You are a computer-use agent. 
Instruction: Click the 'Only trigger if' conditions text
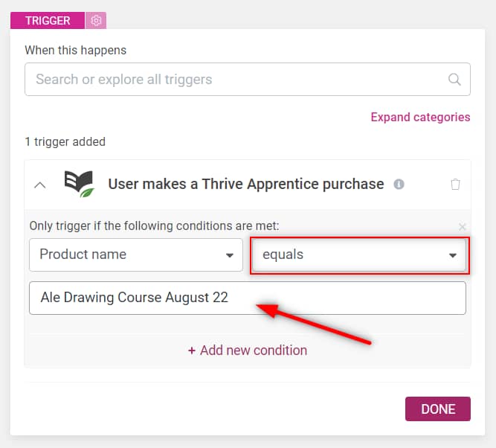(x=154, y=225)
